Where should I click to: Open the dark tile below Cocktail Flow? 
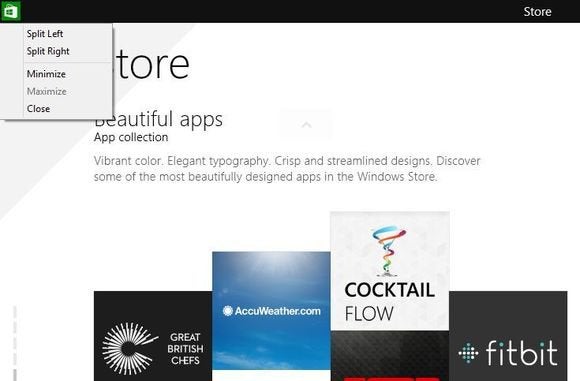point(390,356)
